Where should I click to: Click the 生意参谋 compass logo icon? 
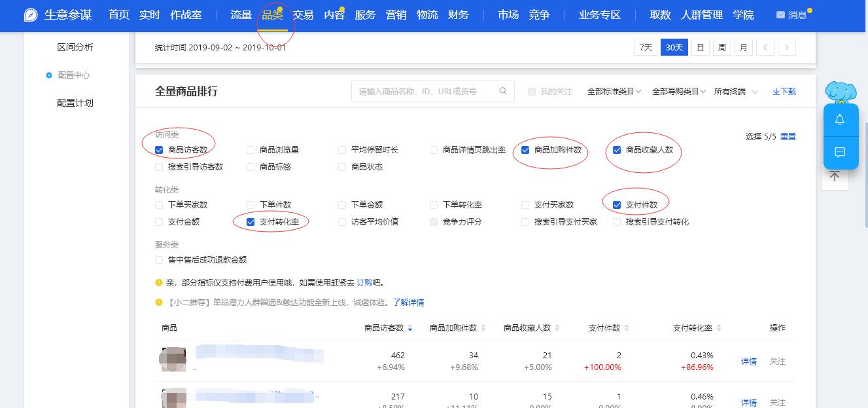point(31,15)
